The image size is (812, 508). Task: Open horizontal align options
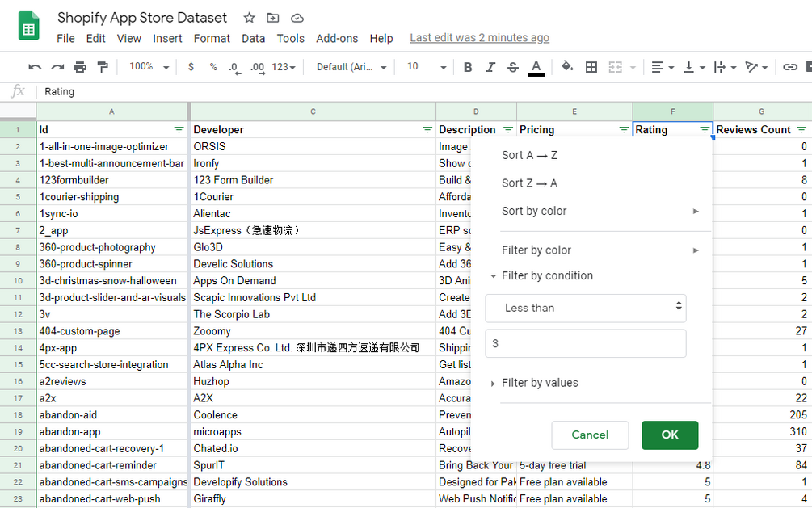[x=663, y=67]
